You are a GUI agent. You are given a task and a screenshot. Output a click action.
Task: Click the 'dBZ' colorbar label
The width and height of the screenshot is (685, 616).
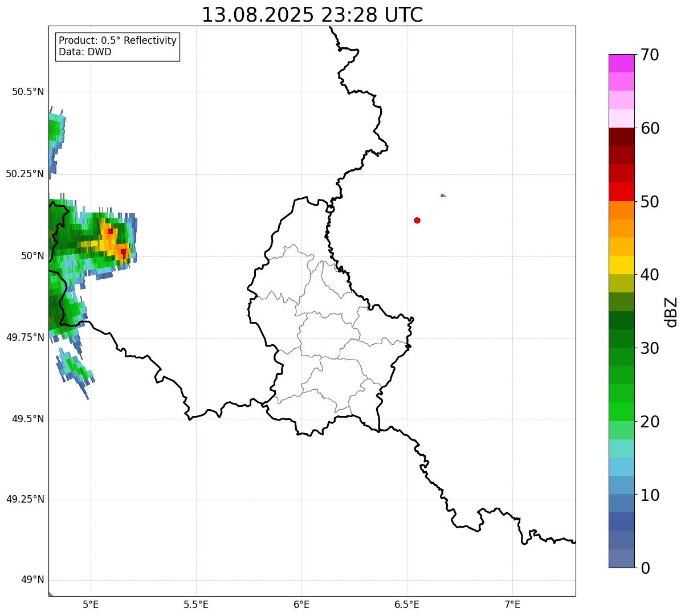[x=671, y=312]
